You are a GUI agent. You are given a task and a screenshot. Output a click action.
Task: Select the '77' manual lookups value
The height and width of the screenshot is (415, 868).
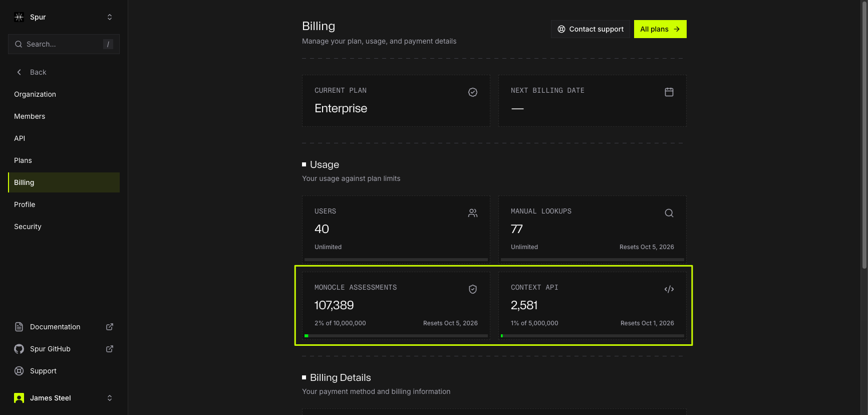click(517, 229)
